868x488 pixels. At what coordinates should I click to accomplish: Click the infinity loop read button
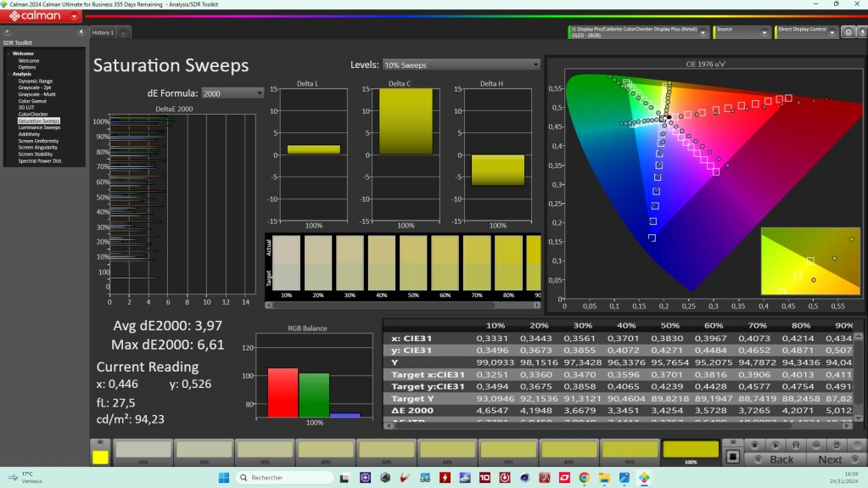point(816,445)
